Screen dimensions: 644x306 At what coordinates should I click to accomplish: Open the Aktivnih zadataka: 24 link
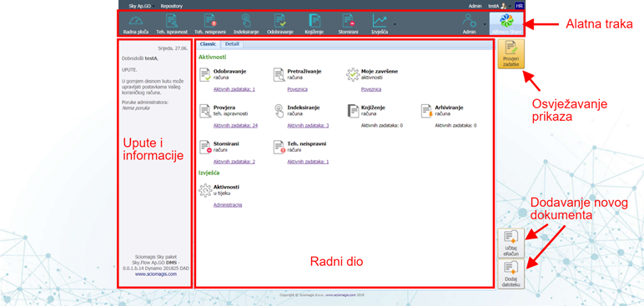click(x=235, y=125)
